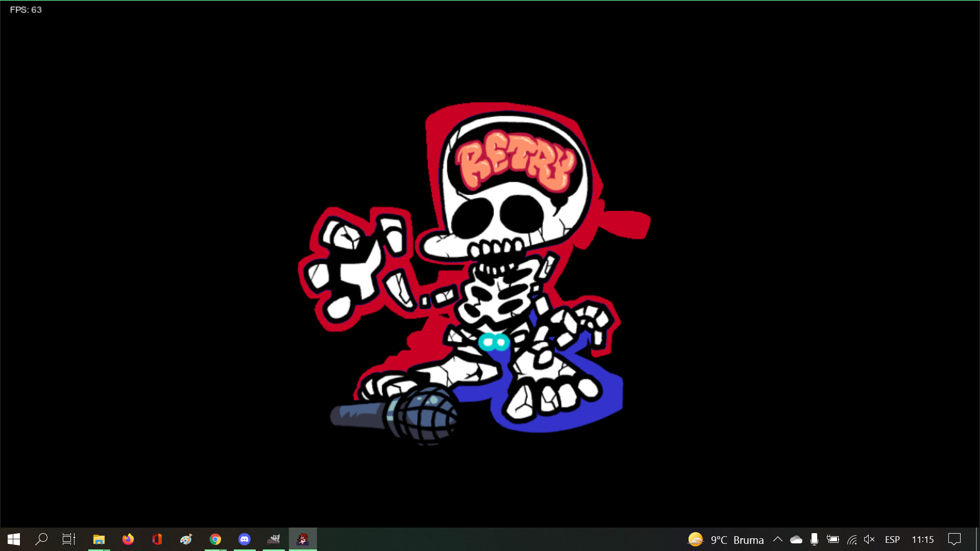Viewport: 980px width, 551px height.
Task: Open File Explorer from the taskbar
Action: pyautogui.click(x=99, y=539)
